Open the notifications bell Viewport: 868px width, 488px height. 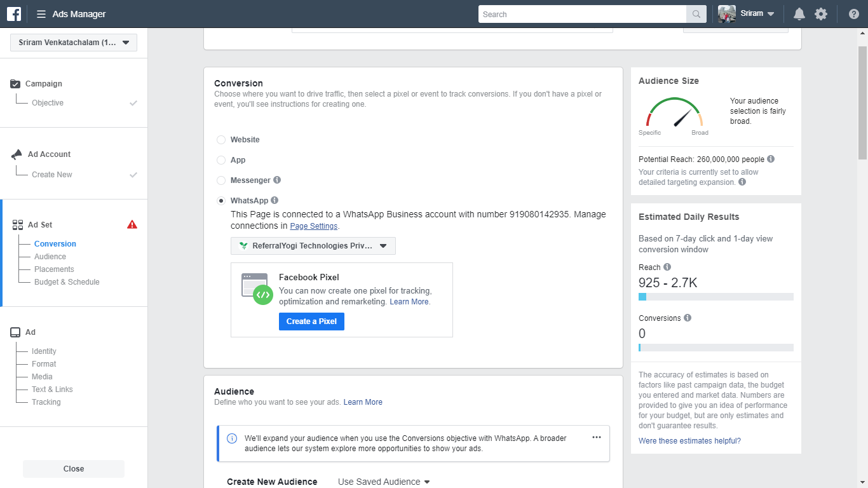[799, 14]
